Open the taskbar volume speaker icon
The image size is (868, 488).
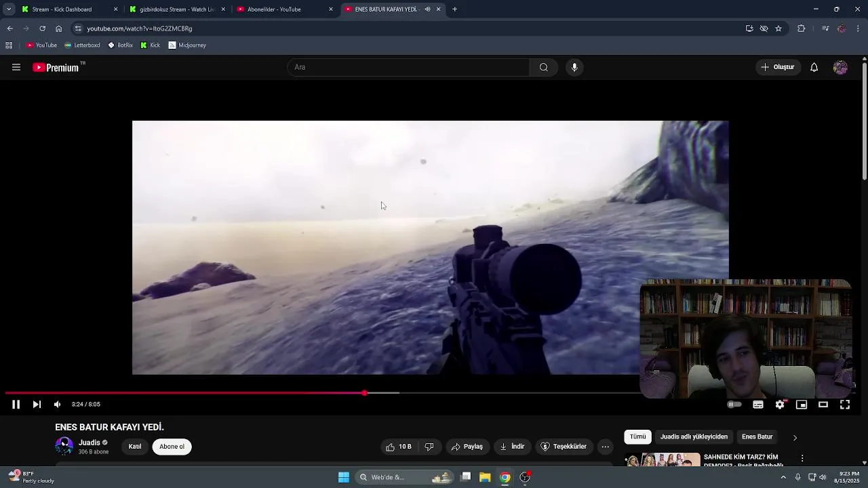click(823, 477)
